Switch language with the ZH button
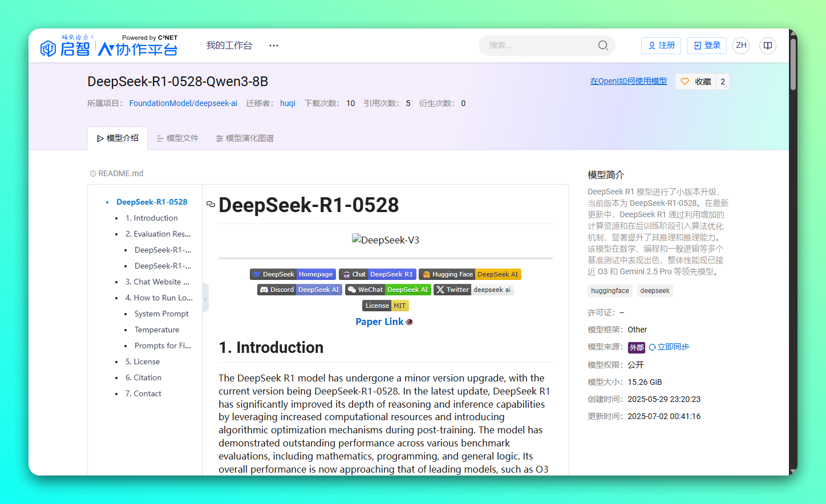The image size is (826, 504). [741, 45]
